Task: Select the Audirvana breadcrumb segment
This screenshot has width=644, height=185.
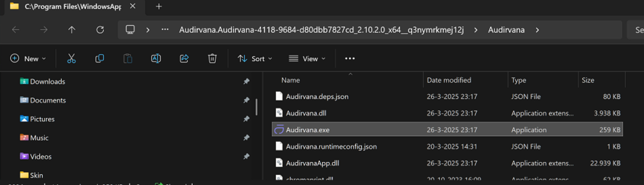Action: pyautogui.click(x=506, y=30)
